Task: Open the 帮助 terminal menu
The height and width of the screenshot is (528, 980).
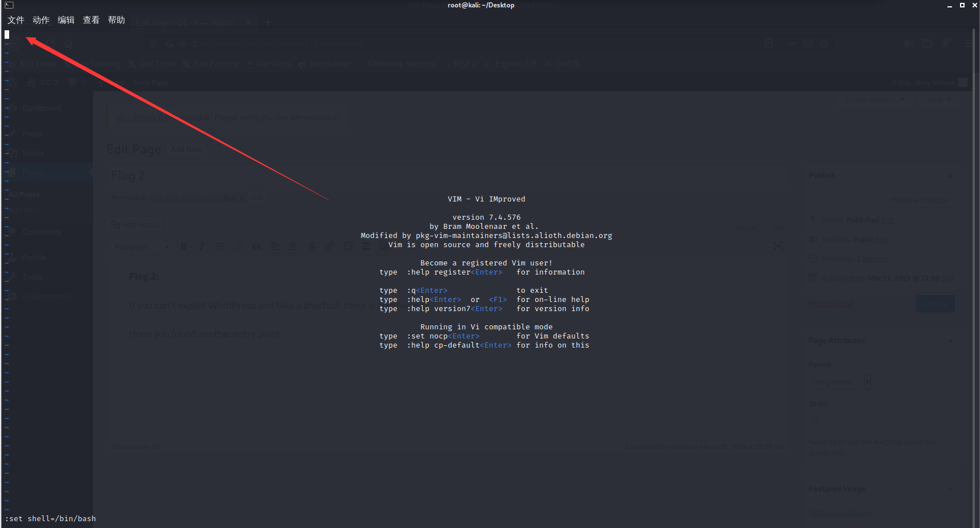Action: click(x=117, y=20)
